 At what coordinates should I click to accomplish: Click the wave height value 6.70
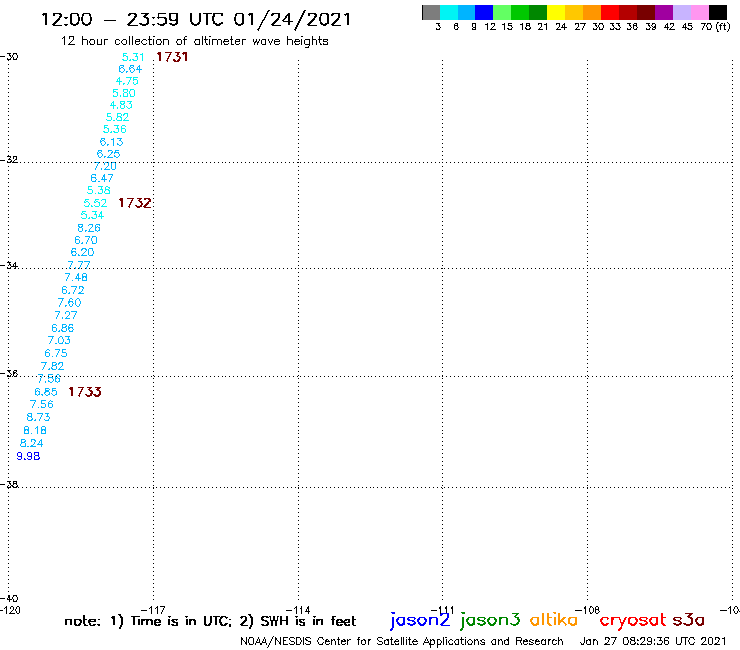(86, 240)
